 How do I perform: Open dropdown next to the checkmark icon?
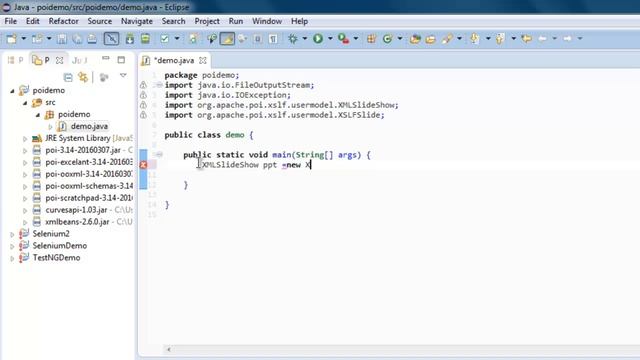pos(177,39)
